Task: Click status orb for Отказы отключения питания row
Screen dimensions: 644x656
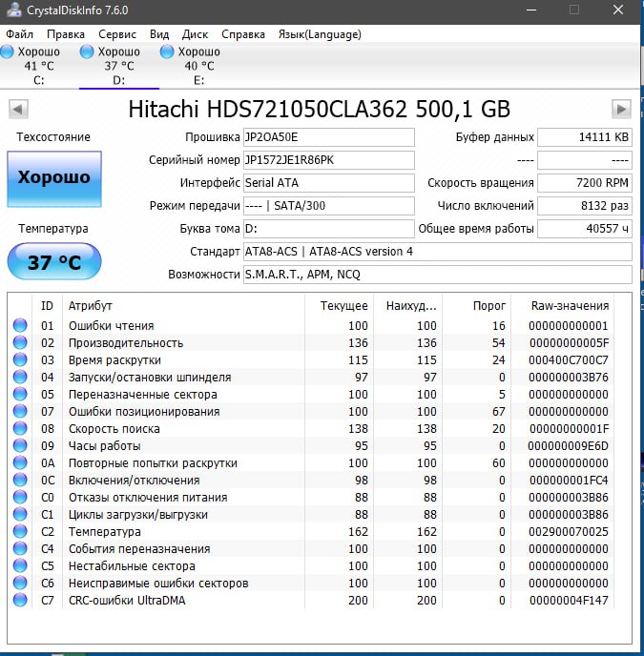Action: pyautogui.click(x=20, y=497)
